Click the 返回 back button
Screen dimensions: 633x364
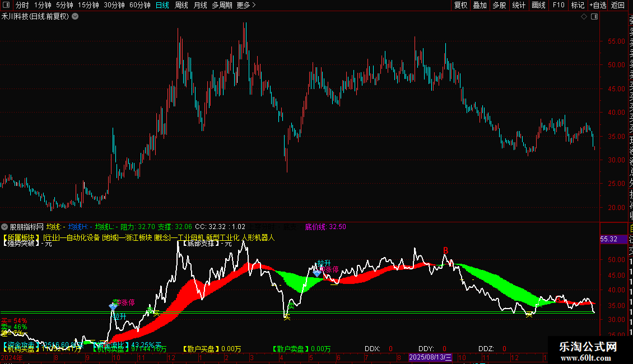tap(618, 5)
